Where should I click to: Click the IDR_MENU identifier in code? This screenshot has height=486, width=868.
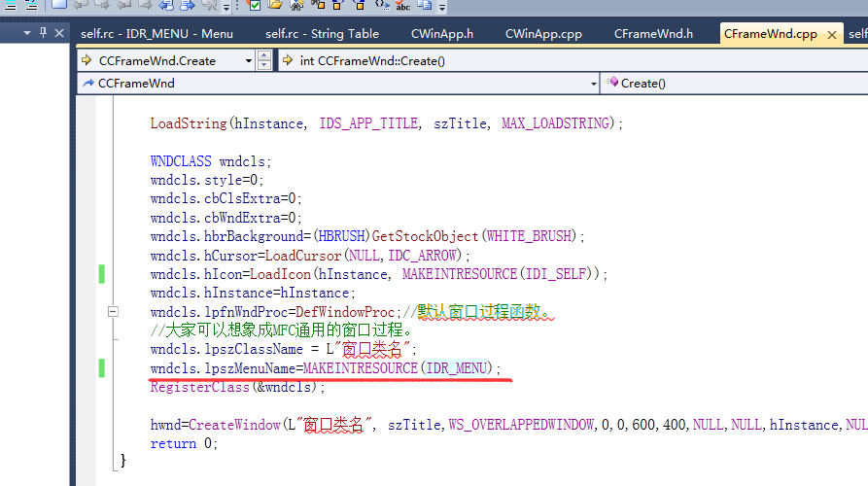(457, 368)
